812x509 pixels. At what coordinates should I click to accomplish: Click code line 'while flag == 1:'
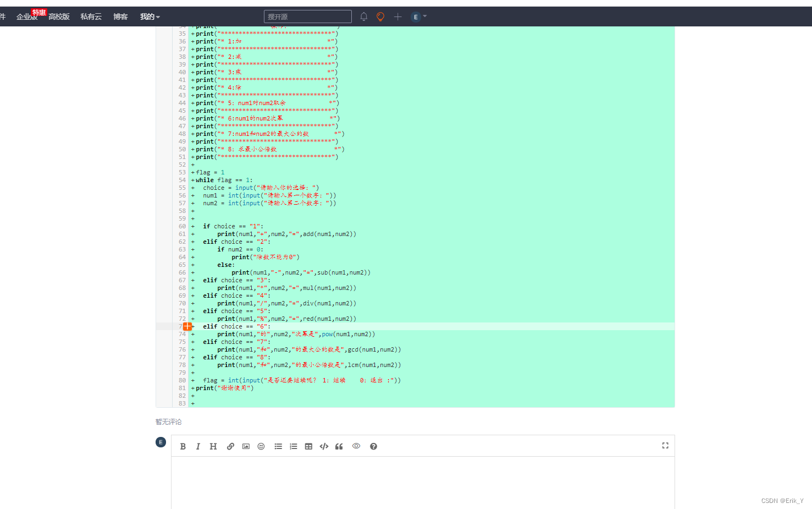(x=224, y=180)
